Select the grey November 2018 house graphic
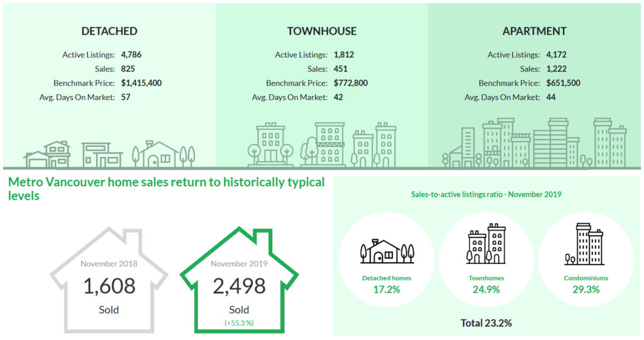 click(x=109, y=280)
